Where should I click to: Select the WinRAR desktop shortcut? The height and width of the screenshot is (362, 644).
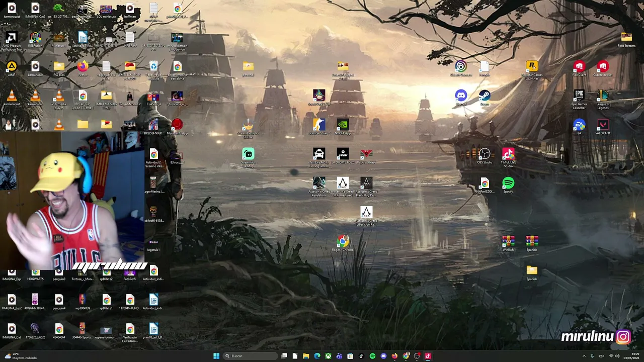[508, 244]
